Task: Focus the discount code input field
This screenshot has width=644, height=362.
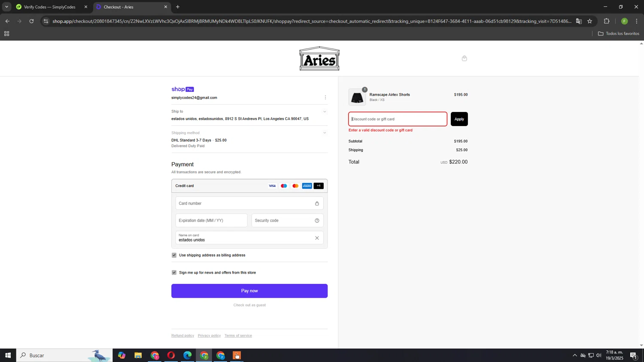Action: [398, 119]
